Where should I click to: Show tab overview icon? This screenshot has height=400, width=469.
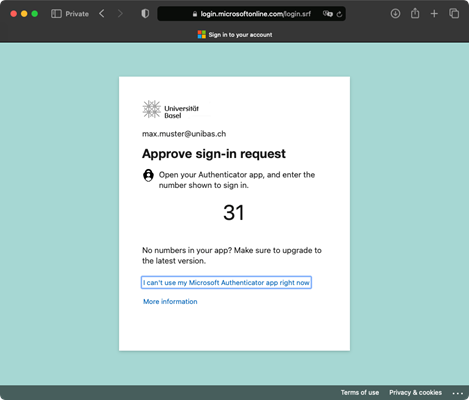click(454, 14)
